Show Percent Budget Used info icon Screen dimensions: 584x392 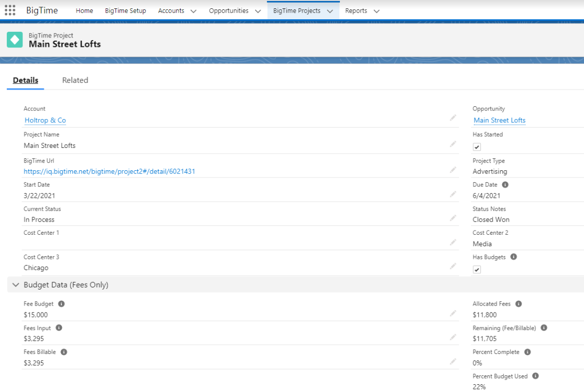[536, 376]
